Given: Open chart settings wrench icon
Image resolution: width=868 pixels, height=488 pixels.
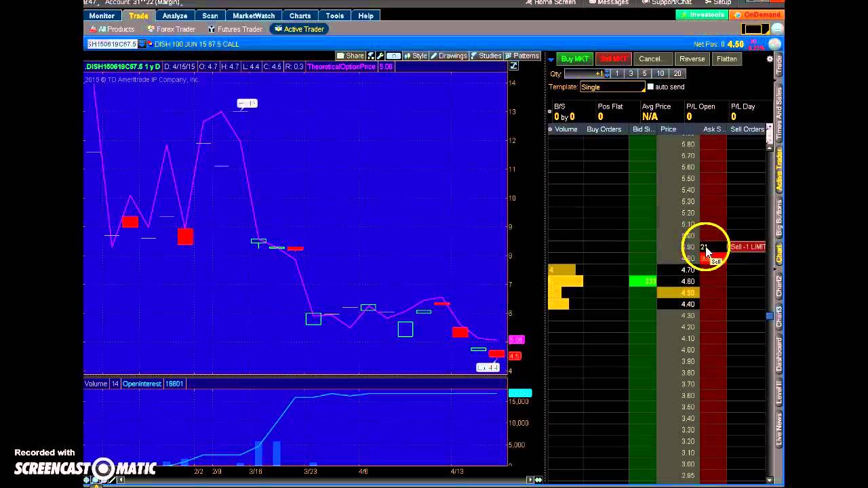Looking at the screenshot, I should click(x=380, y=56).
